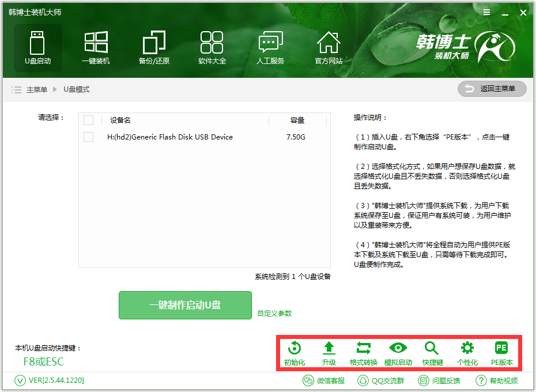The height and width of the screenshot is (392, 536).
Task: Open 自定义参数 custom parameters link
Action: 274,314
